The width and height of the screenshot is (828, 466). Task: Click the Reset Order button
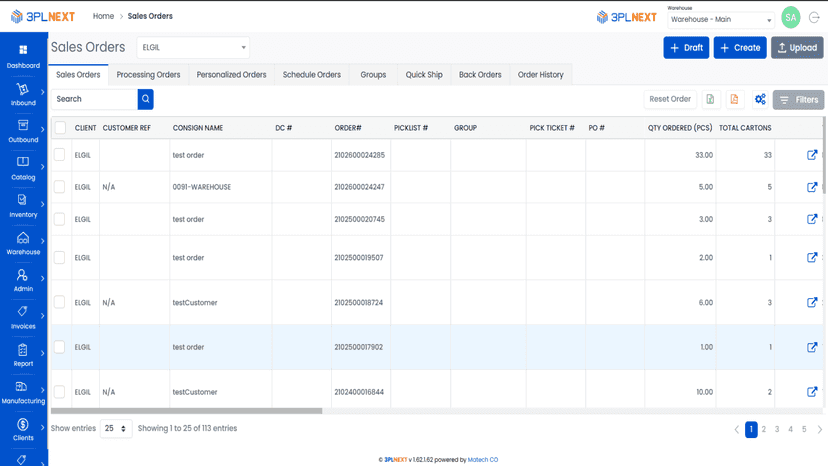pos(670,99)
